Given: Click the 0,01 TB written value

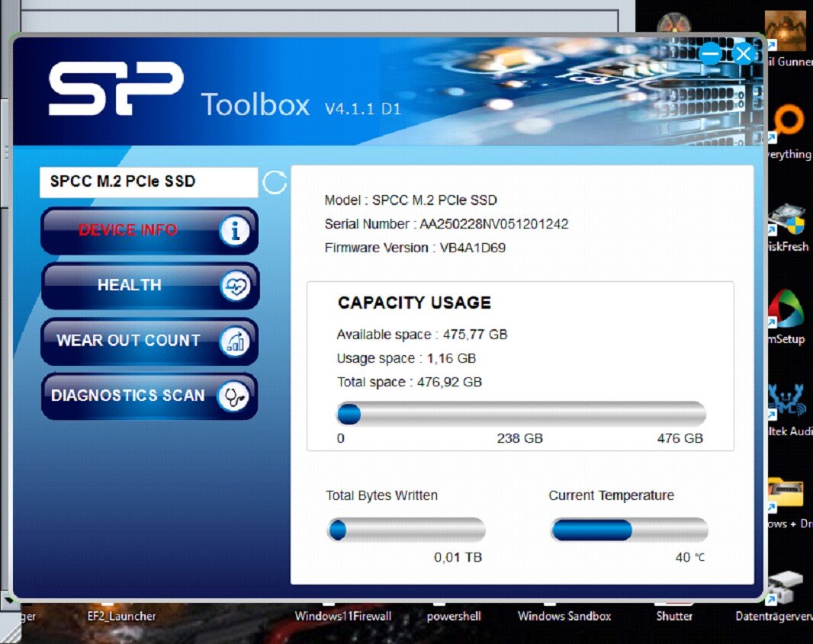Looking at the screenshot, I should 458,557.
